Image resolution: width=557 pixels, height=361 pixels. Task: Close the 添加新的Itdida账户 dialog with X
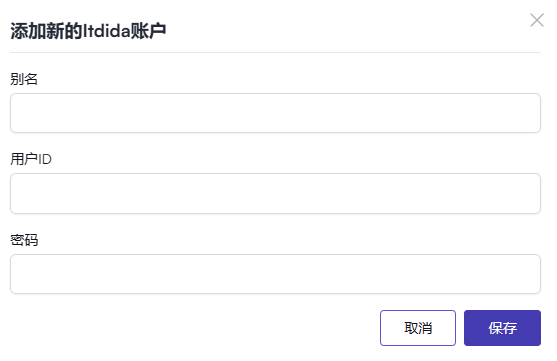click(x=537, y=20)
